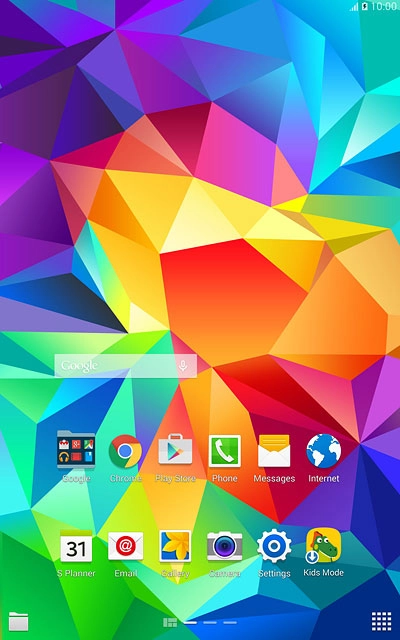
Task: Tap the Google search bar
Action: click(x=126, y=366)
